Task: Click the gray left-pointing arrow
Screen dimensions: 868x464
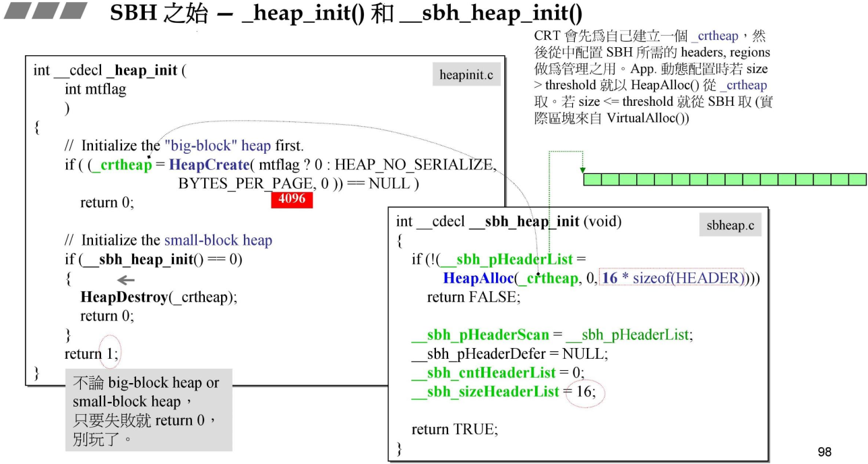Action: pos(126,280)
